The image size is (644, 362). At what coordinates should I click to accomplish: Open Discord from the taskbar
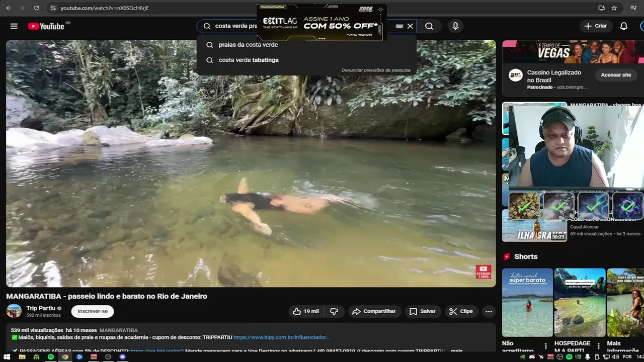[x=123, y=357]
